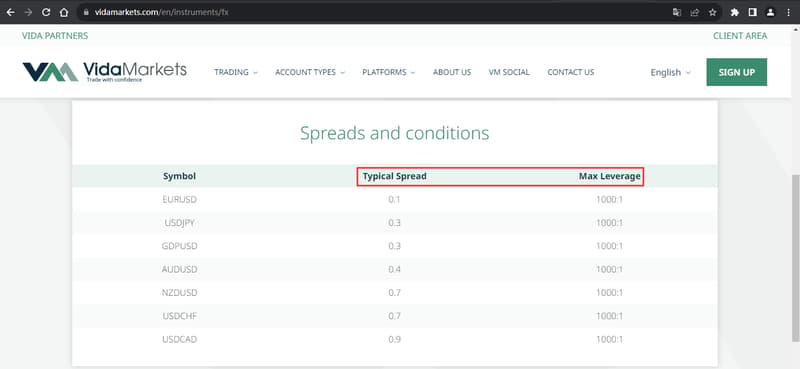This screenshot has height=369, width=800.
Task: Open the CLIENT AREA link
Action: coord(740,36)
